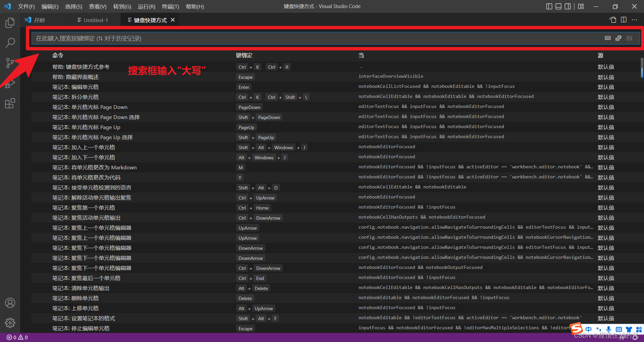Select row 笔记本: 单元格光标 Page Down 选择

point(336,117)
